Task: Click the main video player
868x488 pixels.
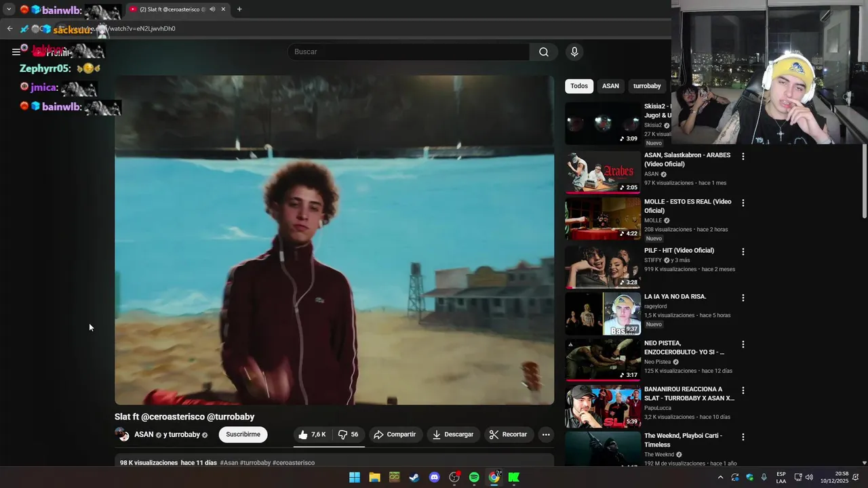Action: pos(334,240)
